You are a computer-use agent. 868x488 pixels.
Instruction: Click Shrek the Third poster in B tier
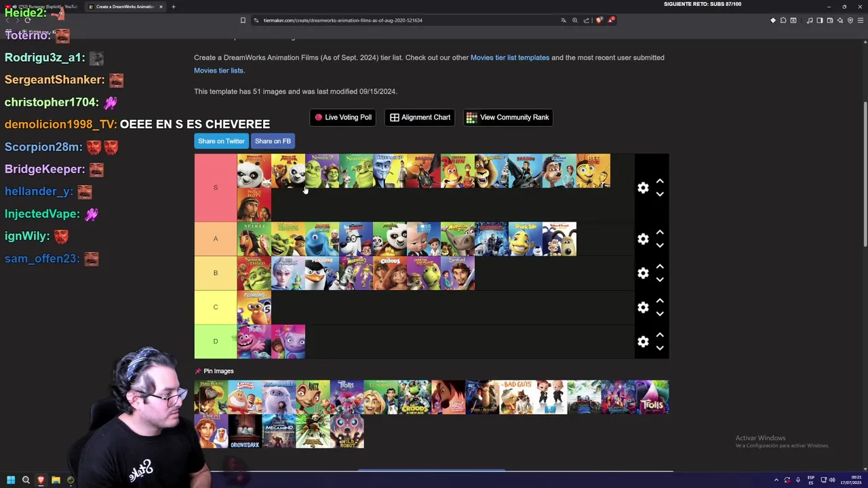pyautogui.click(x=254, y=273)
